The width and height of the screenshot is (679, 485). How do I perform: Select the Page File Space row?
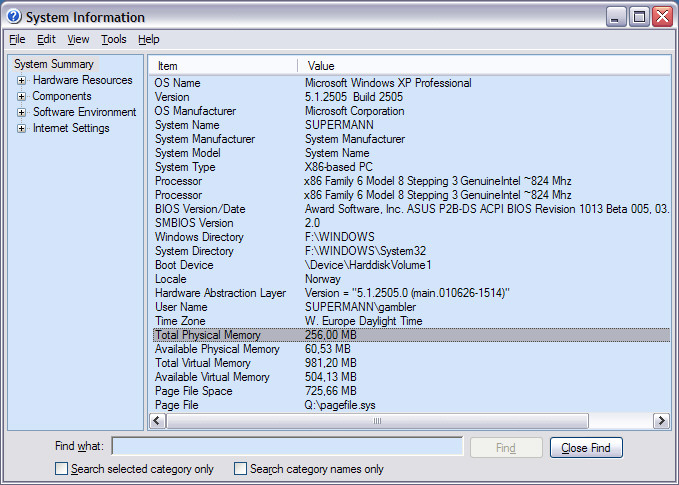pos(411,391)
